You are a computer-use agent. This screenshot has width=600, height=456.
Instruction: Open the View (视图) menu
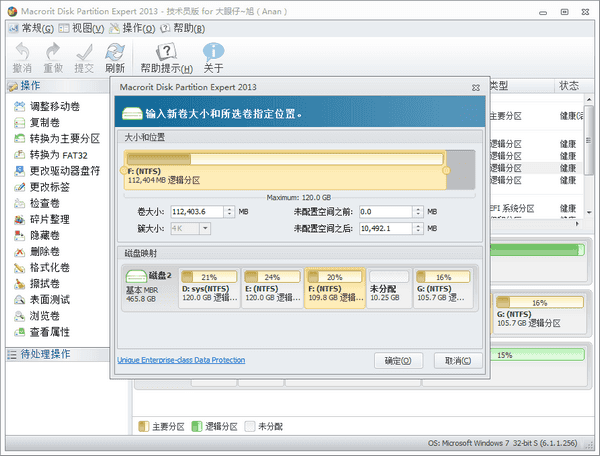point(81,28)
